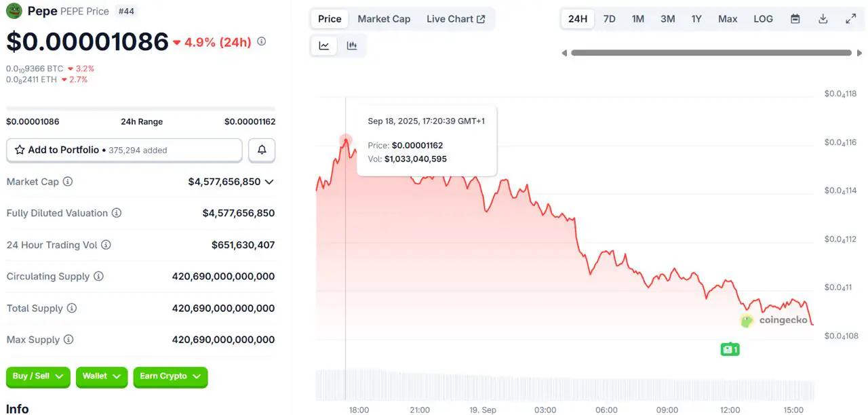Click Add to Portfolio button
Viewport: 868px width, 415px height.
124,150
